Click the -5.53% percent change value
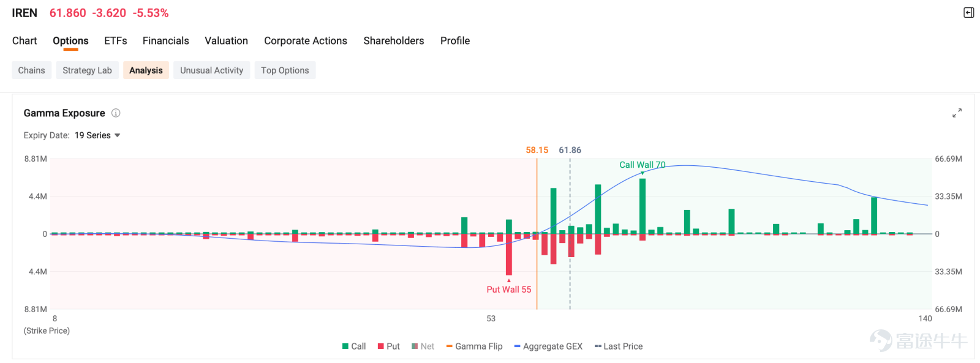The height and width of the screenshot is (363, 980). [151, 13]
